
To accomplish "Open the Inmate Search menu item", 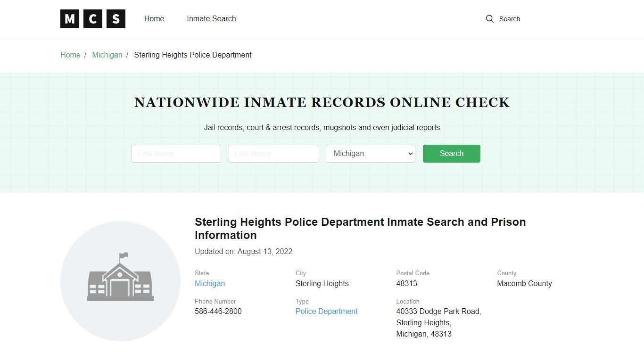I will [211, 19].
